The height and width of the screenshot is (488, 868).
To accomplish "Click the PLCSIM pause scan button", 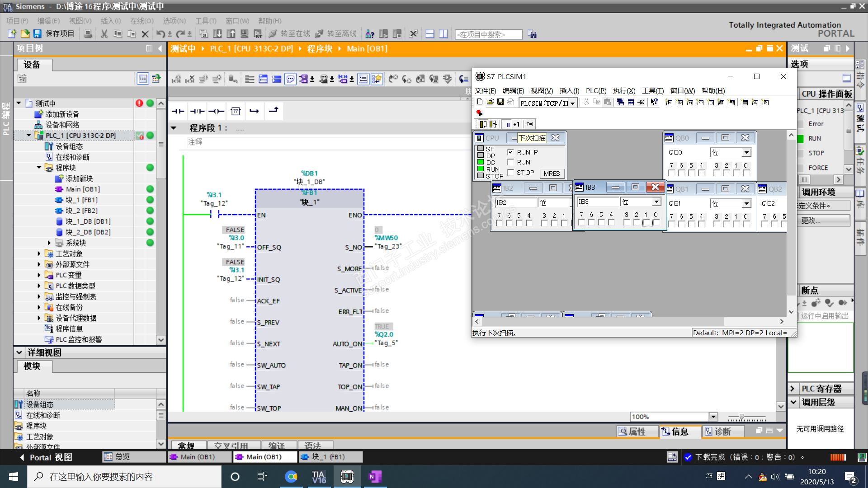I will point(508,124).
